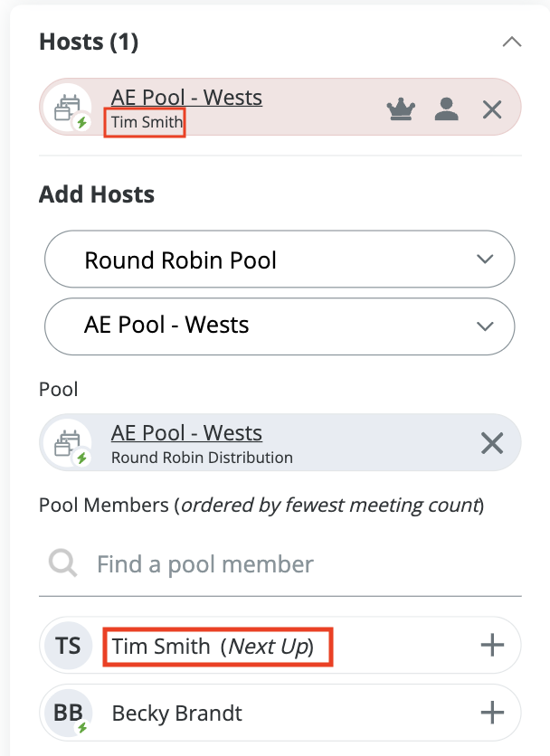The width and height of the screenshot is (550, 756).
Task: Select Tim Smith (Next Up) pool member
Action: tap(213, 646)
